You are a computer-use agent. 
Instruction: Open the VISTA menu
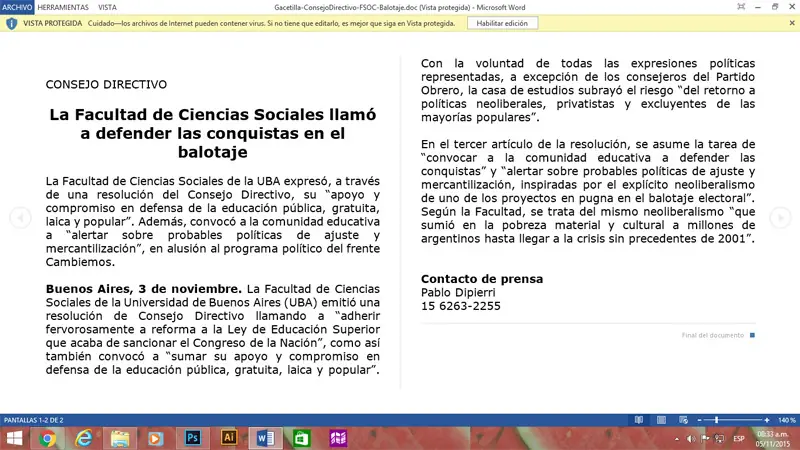107,7
